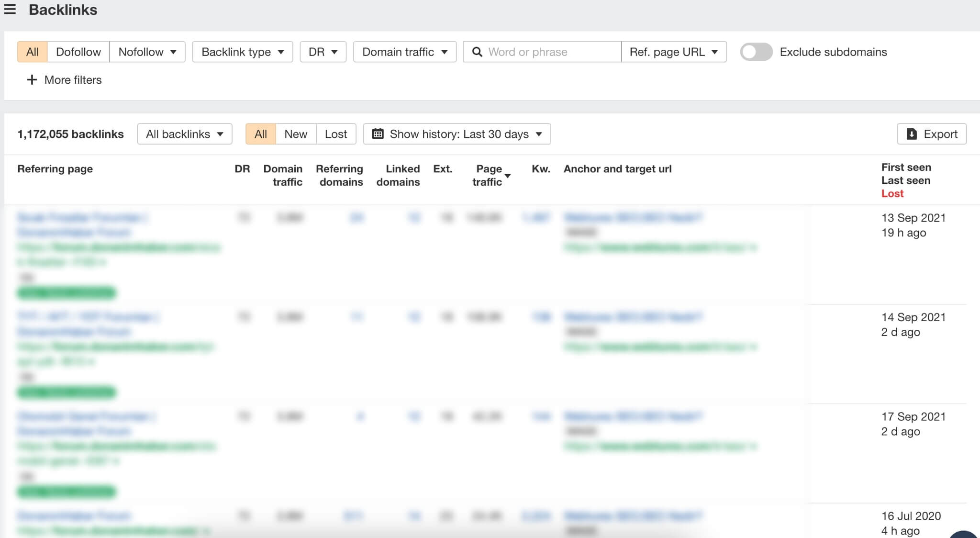Click the search magnifier icon
The image size is (980, 538).
click(x=477, y=52)
